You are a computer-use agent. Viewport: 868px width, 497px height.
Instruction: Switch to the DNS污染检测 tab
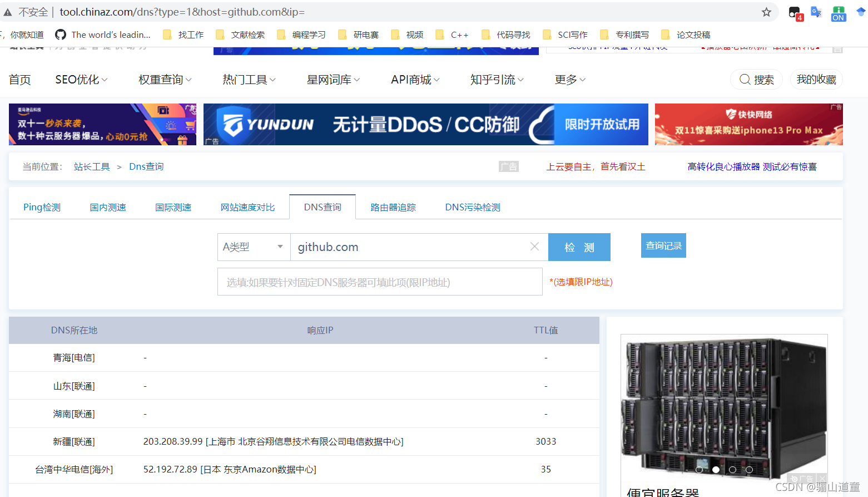tap(473, 207)
